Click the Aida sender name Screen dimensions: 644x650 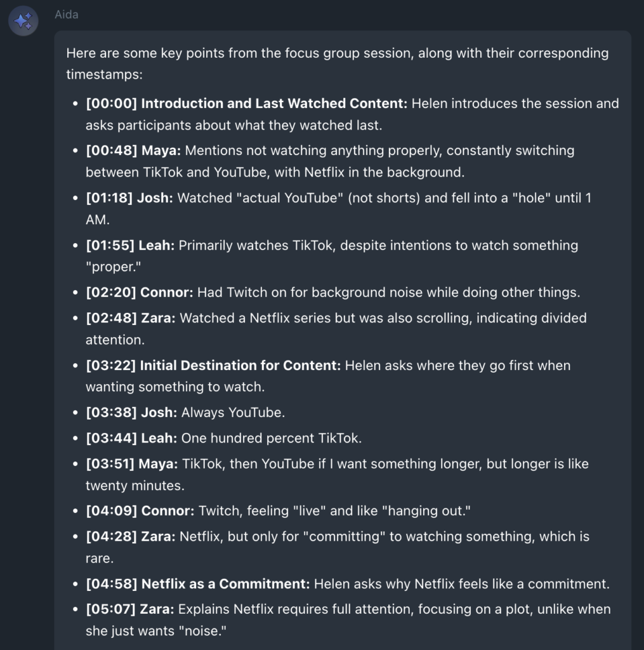67,14
